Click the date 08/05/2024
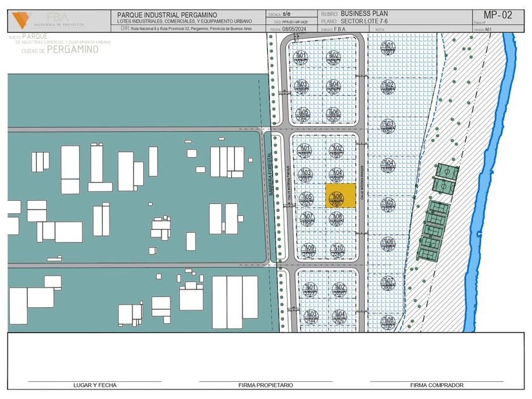532x399 pixels. tap(294, 29)
